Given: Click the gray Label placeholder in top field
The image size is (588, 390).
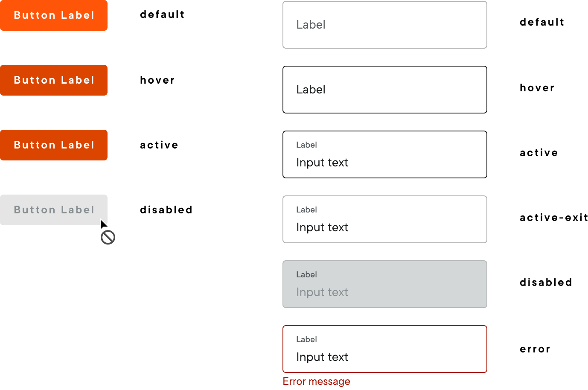Looking at the screenshot, I should point(311,25).
